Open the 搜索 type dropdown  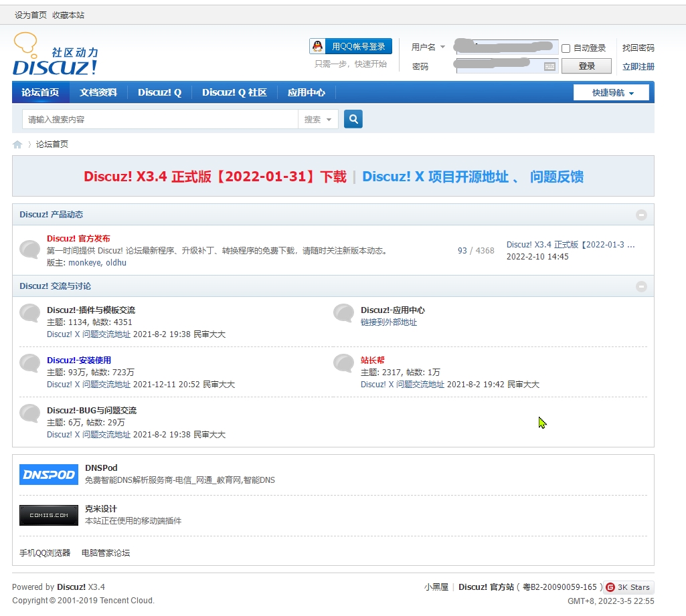tap(318, 119)
